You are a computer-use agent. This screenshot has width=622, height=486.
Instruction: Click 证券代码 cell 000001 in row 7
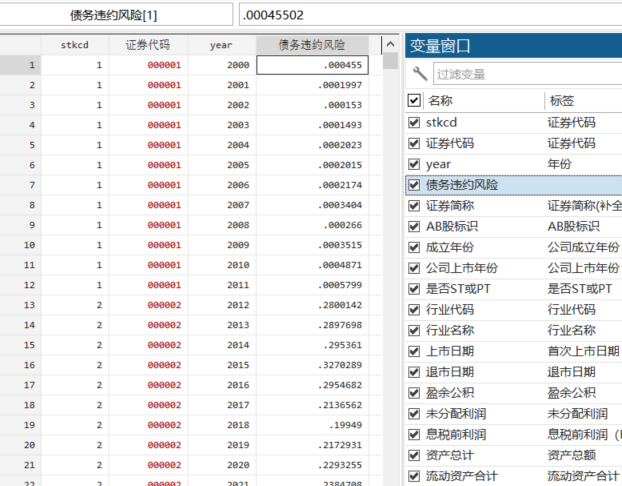pyautogui.click(x=148, y=185)
